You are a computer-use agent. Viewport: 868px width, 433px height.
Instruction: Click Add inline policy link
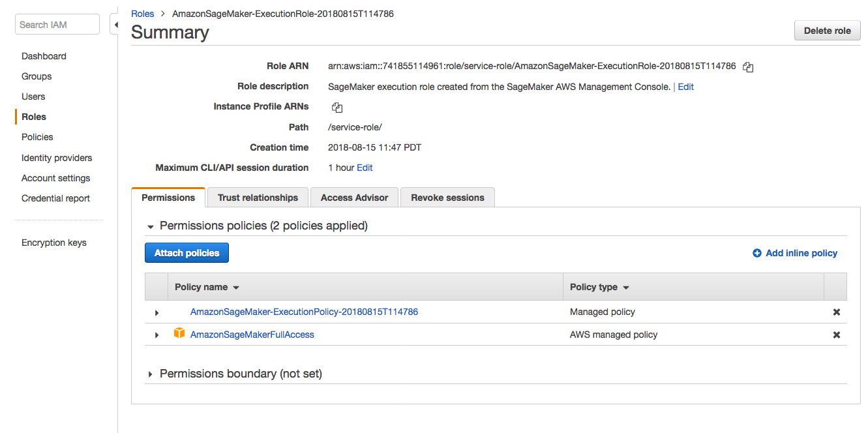click(x=795, y=253)
